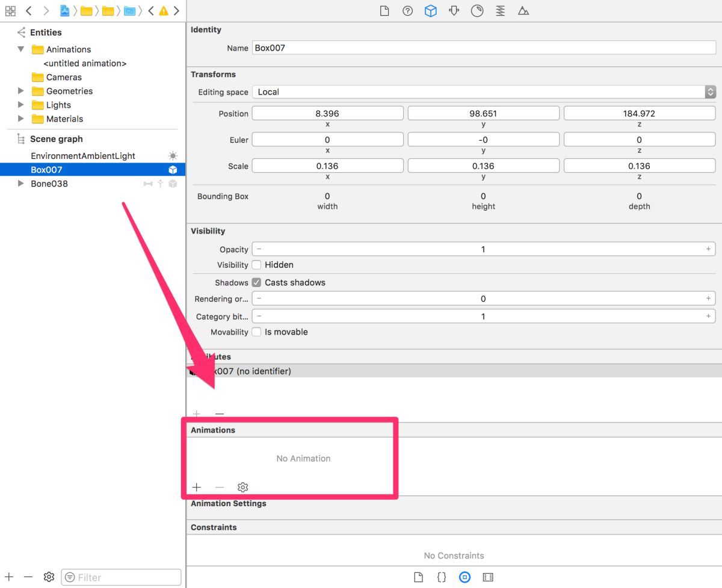
Task: Click the Position y field
Action: tap(484, 113)
